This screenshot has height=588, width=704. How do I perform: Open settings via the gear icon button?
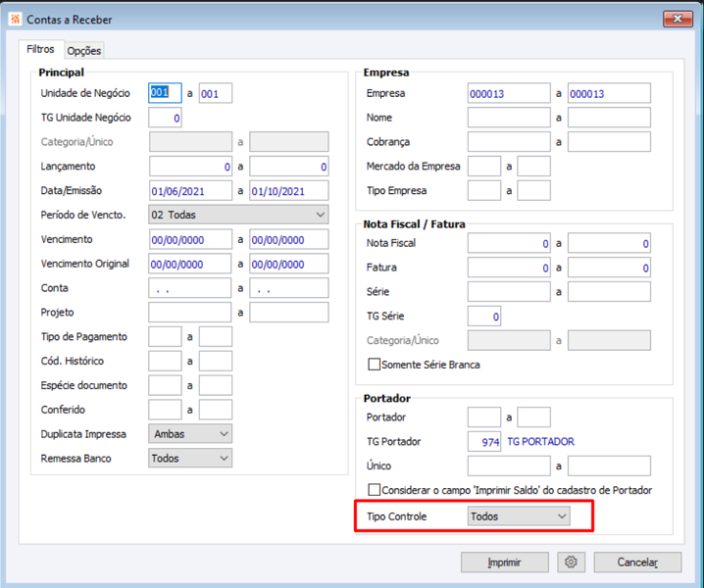tap(571, 562)
